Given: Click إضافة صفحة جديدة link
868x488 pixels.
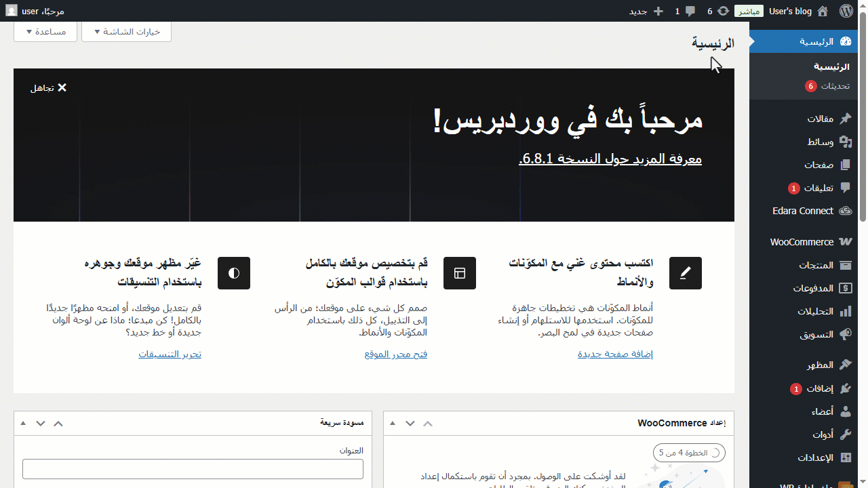Looking at the screenshot, I should point(615,354).
